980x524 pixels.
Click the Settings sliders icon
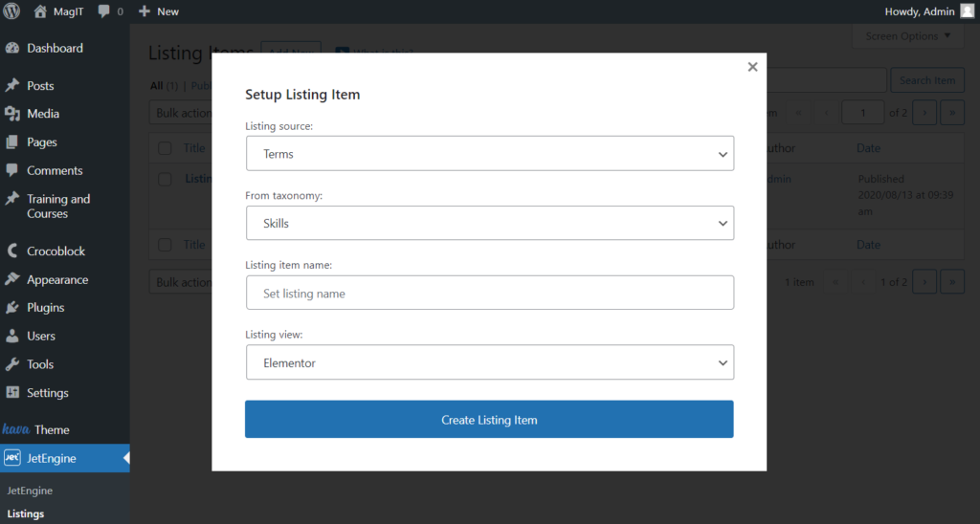pos(11,392)
